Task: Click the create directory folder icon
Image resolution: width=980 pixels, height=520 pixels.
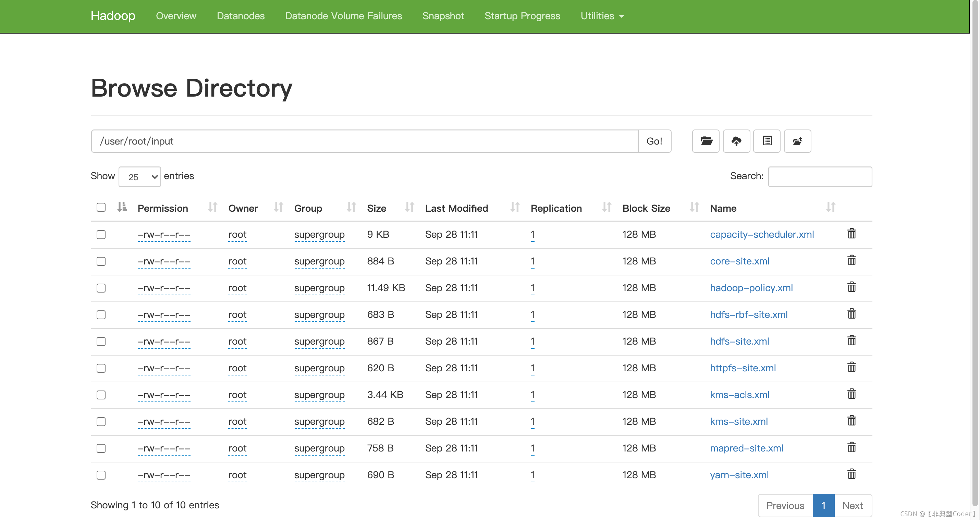Action: pyautogui.click(x=706, y=141)
